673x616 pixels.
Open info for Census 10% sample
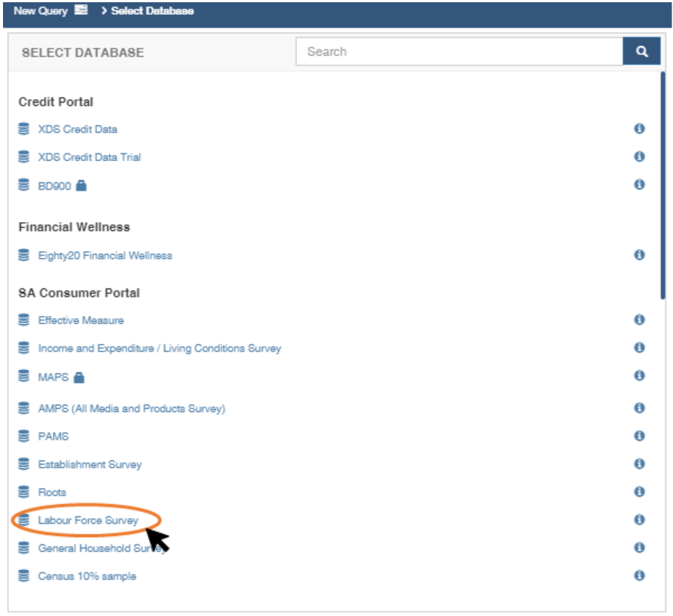pyautogui.click(x=639, y=575)
